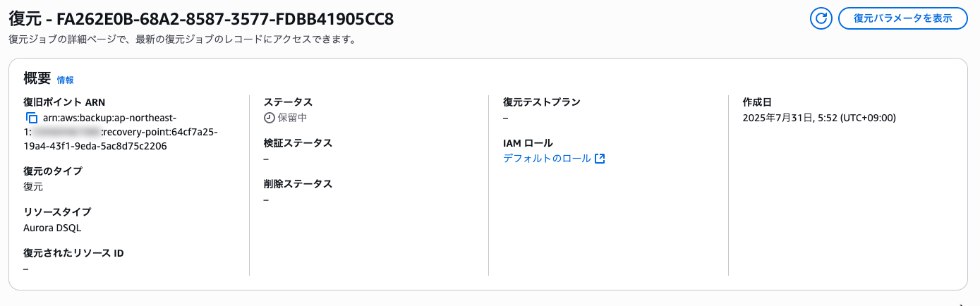This screenshot has width=980, height=306.
Task: Copy the recovery point ARN
Action: click(31, 118)
